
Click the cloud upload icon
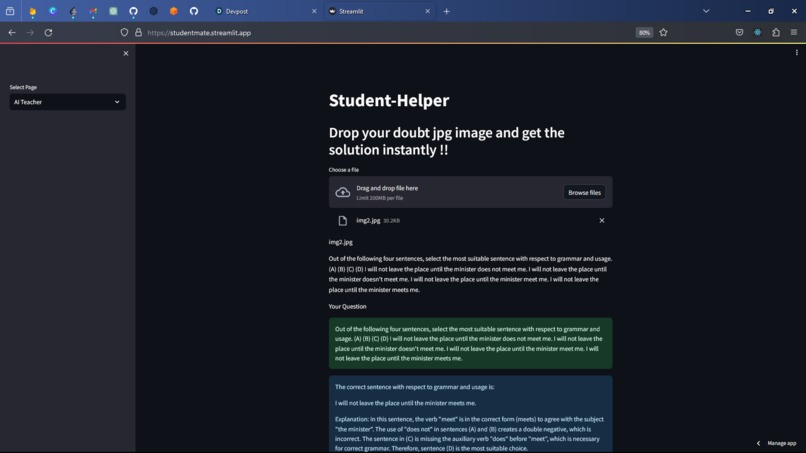(343, 192)
